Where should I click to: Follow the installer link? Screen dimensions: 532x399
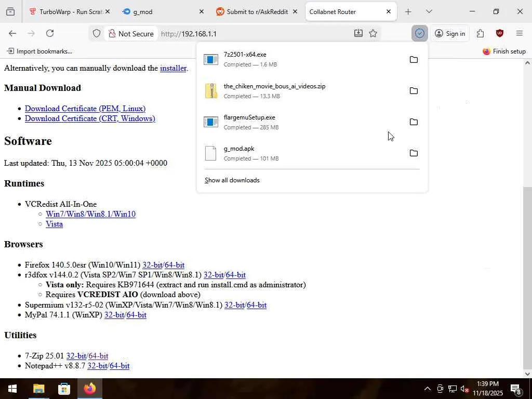173,68
